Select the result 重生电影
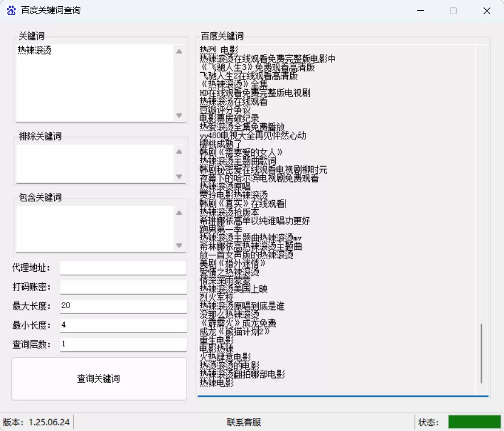 (217, 340)
